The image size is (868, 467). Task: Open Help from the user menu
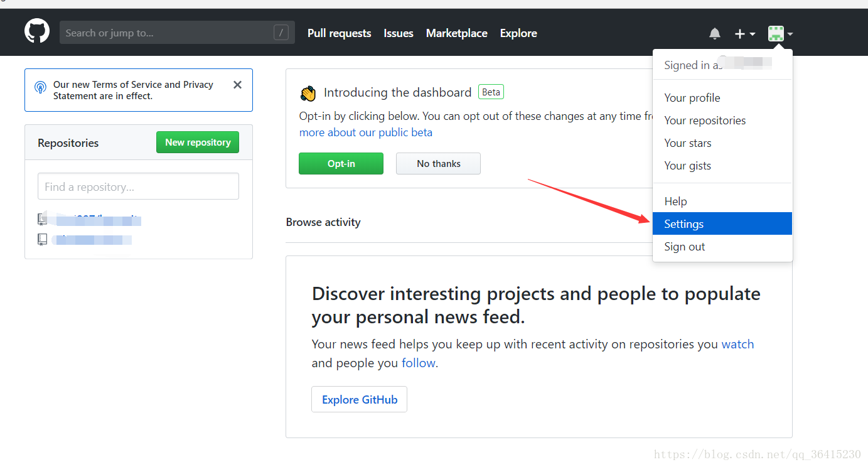tap(722, 201)
